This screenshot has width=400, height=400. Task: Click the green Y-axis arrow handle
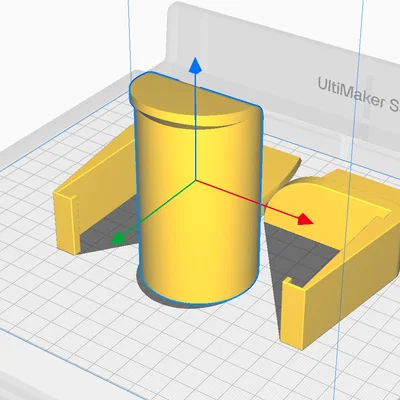(x=118, y=238)
